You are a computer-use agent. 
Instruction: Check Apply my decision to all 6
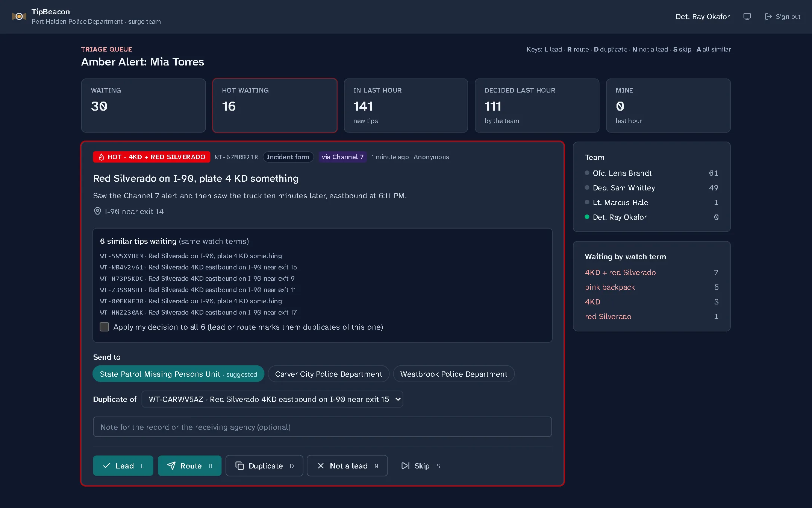click(105, 327)
